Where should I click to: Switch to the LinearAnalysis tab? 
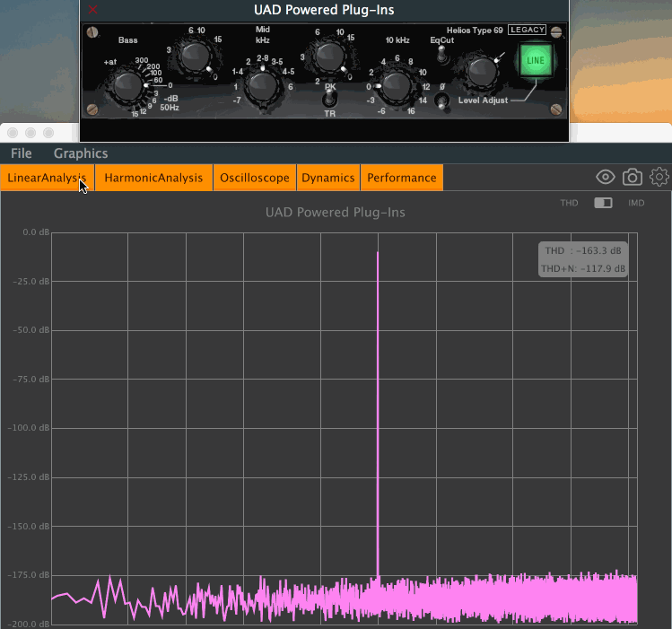[x=48, y=178]
